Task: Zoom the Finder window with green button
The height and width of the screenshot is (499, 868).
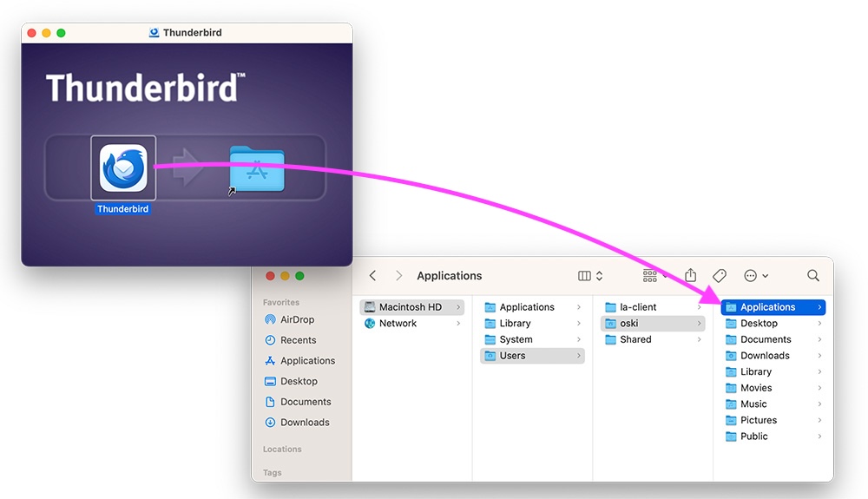Action: tap(299, 275)
